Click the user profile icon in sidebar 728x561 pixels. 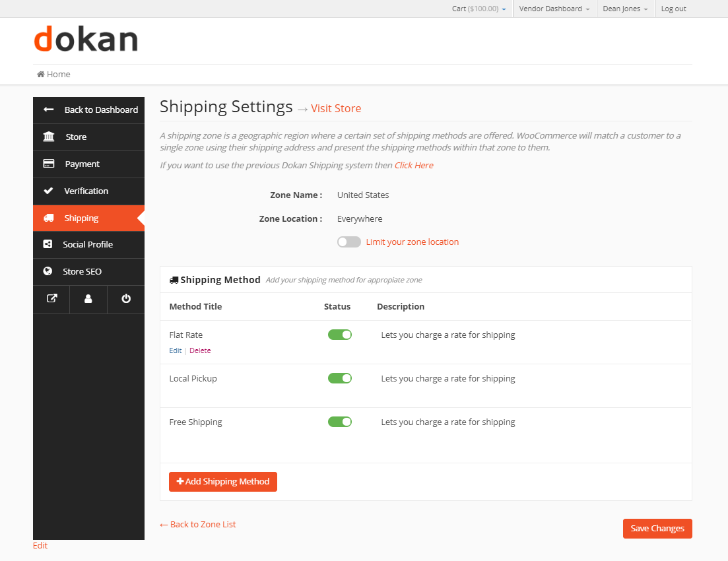coord(88,299)
